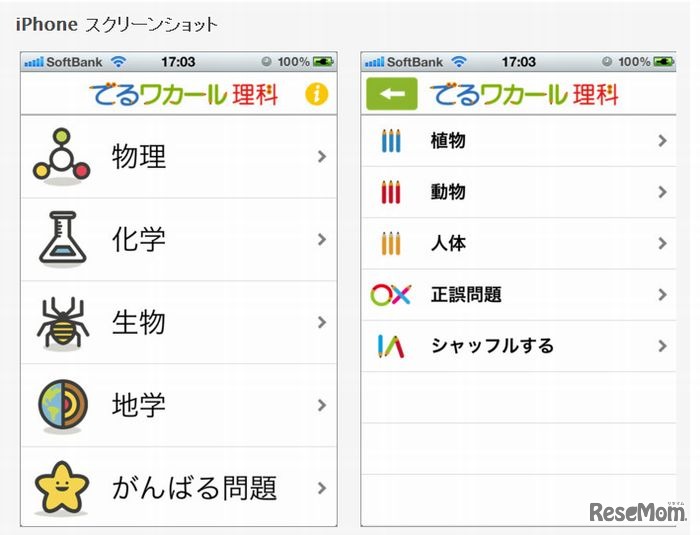Choose the 動物 topic label

[448, 192]
